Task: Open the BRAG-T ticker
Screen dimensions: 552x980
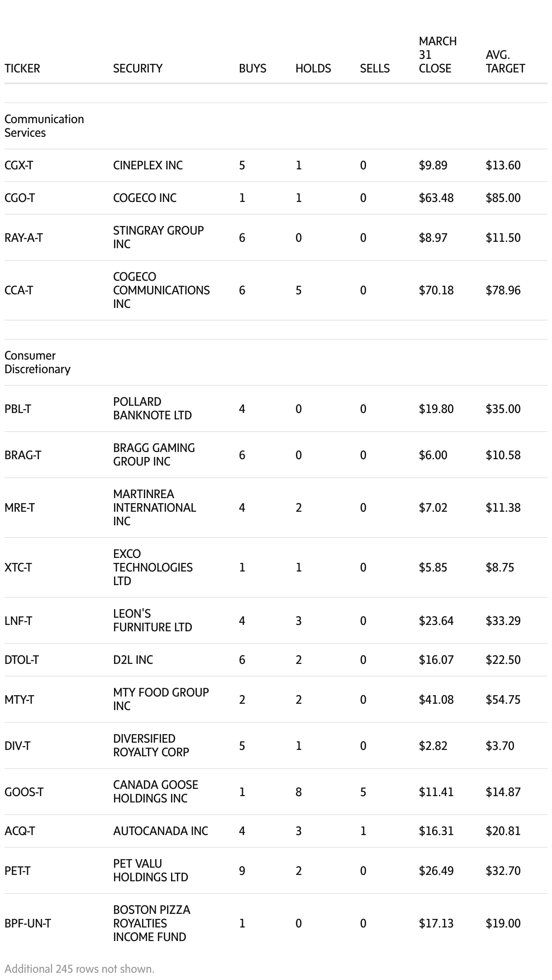Action: pyautogui.click(x=23, y=455)
